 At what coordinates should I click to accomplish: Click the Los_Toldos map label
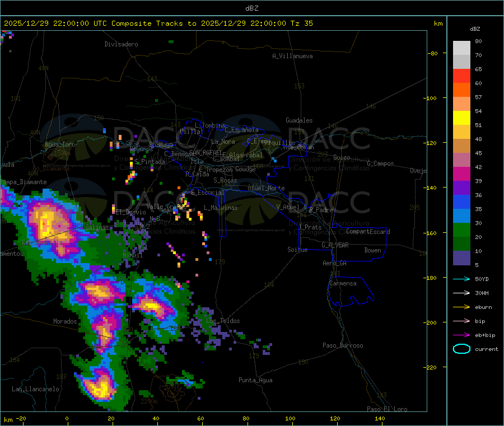coord(223,321)
